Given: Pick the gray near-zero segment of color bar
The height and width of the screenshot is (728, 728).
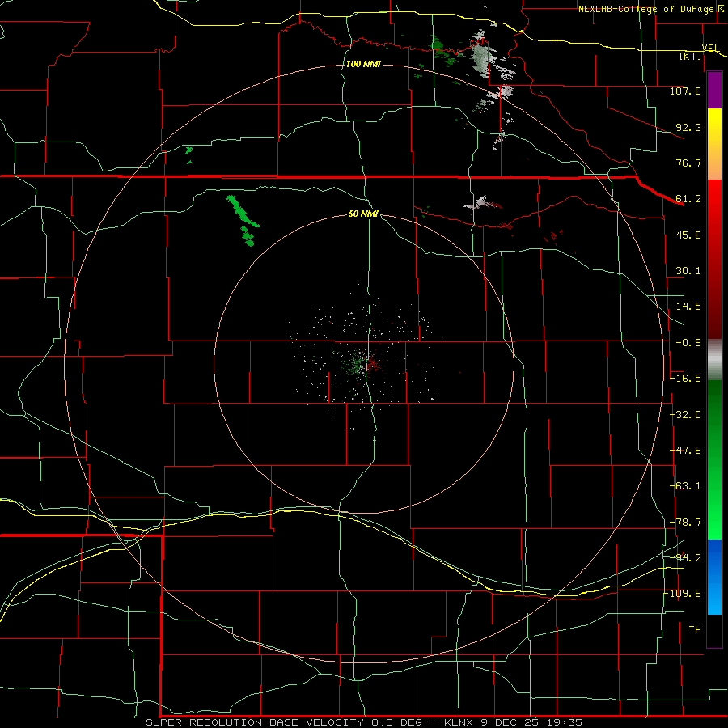Looking at the screenshot, I should [x=714, y=360].
